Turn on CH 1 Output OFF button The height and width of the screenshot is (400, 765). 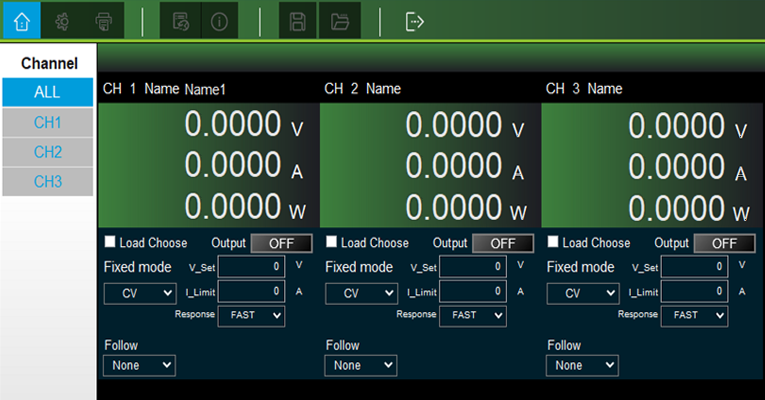(x=281, y=243)
